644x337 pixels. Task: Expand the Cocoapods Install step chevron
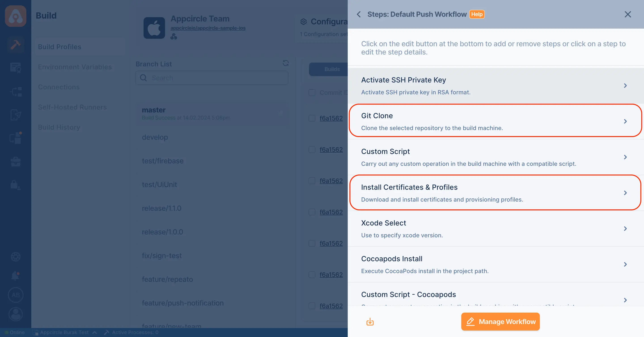(625, 264)
